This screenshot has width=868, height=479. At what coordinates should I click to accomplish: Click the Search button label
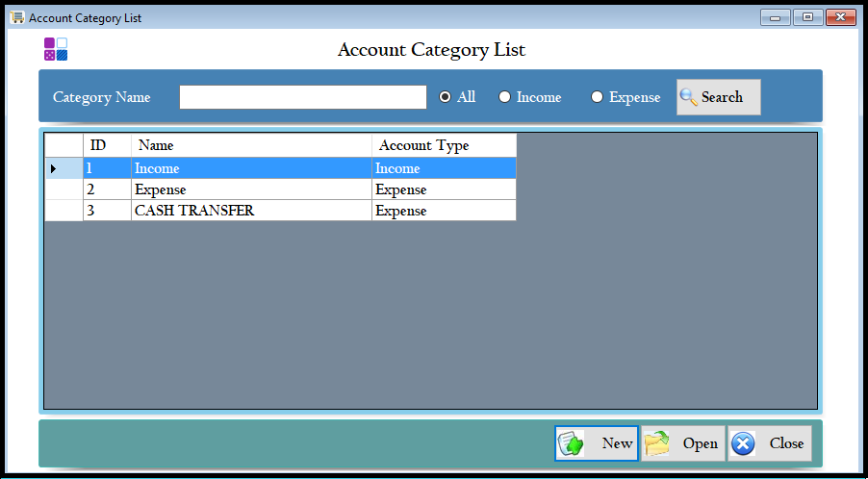[722, 97]
